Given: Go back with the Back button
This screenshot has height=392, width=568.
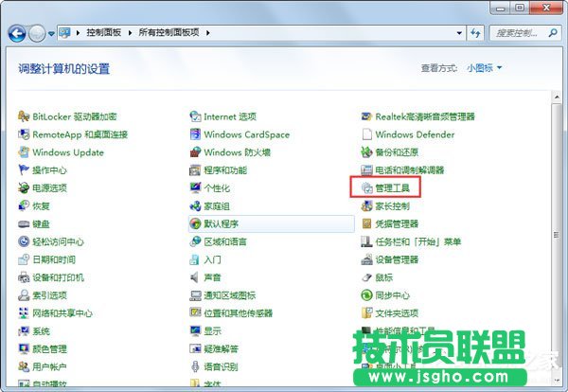Looking at the screenshot, I should click(x=17, y=34).
